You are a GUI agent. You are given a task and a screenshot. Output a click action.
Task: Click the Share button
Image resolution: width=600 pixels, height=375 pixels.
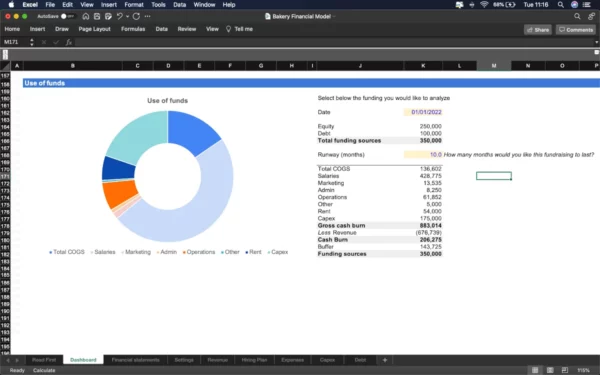coord(538,30)
